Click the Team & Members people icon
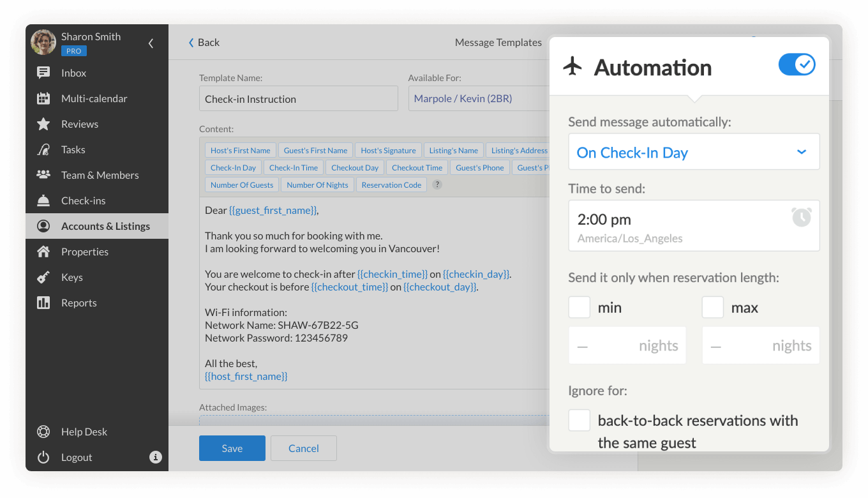Image resolution: width=868 pixels, height=498 pixels. 43,175
